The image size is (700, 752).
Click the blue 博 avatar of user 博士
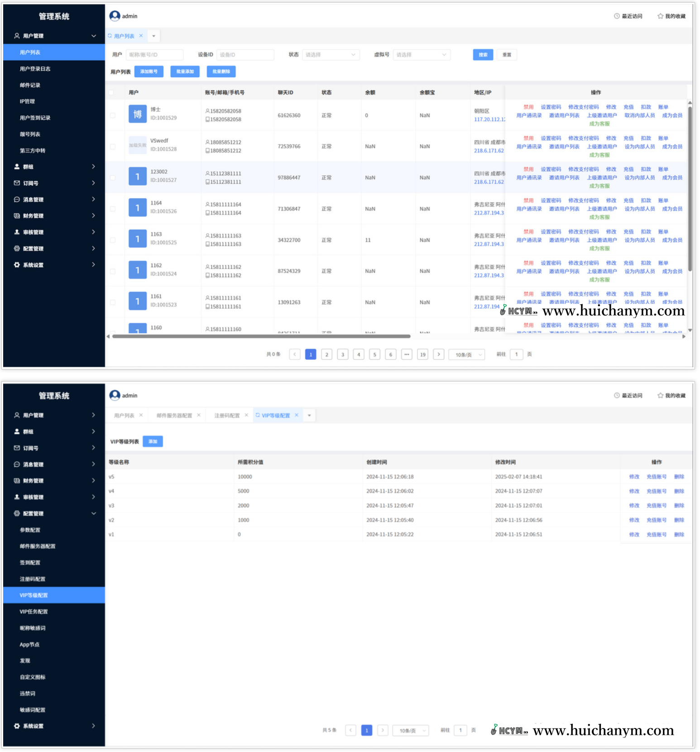click(x=137, y=114)
